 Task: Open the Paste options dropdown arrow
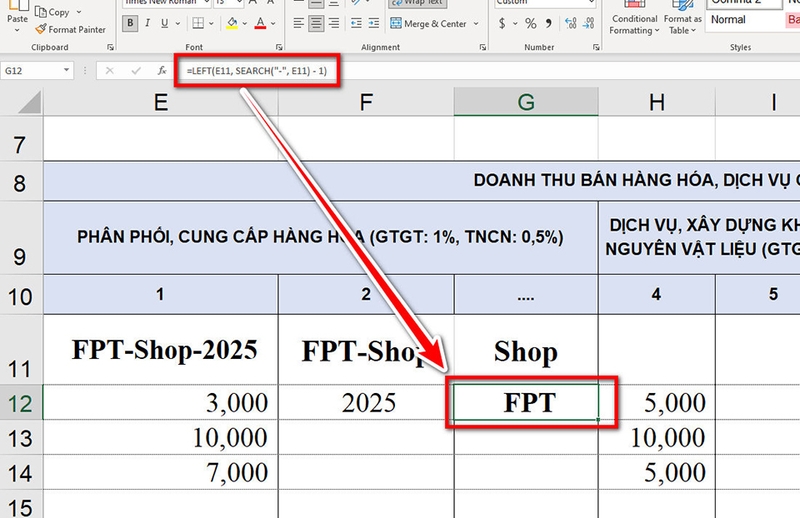[17, 30]
